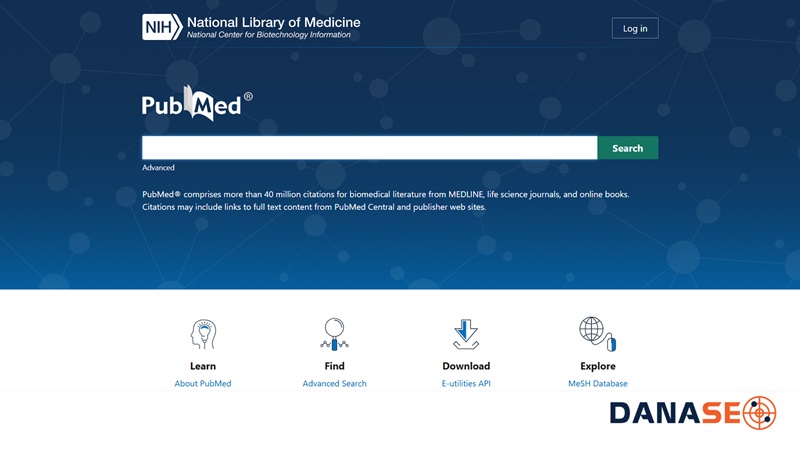
Task: Click the Find magnifying glass icon
Action: point(334,334)
